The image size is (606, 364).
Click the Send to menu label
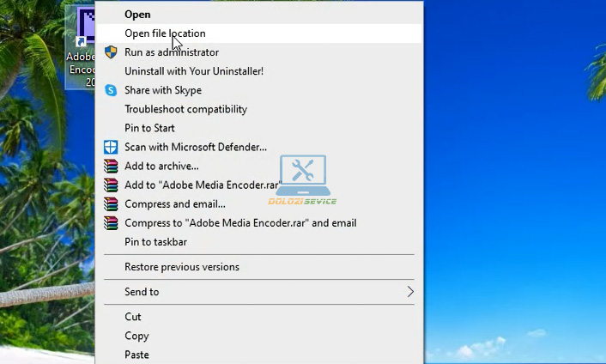(142, 292)
